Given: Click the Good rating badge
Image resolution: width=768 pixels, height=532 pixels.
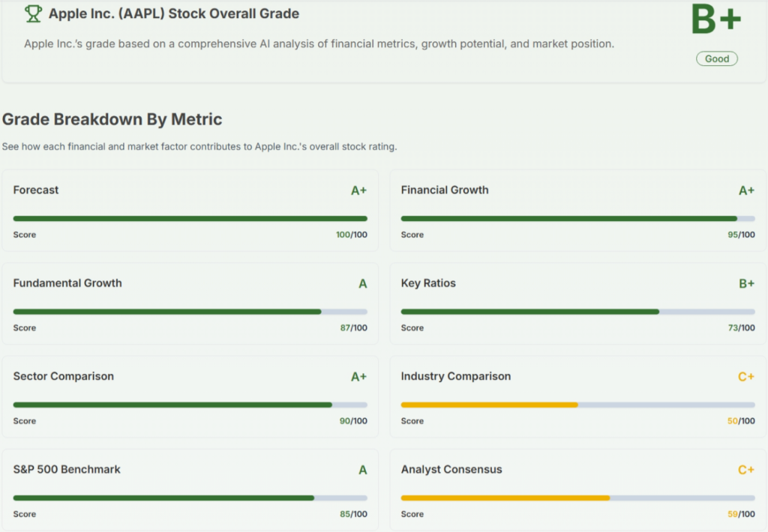Looking at the screenshot, I should coord(716,58).
